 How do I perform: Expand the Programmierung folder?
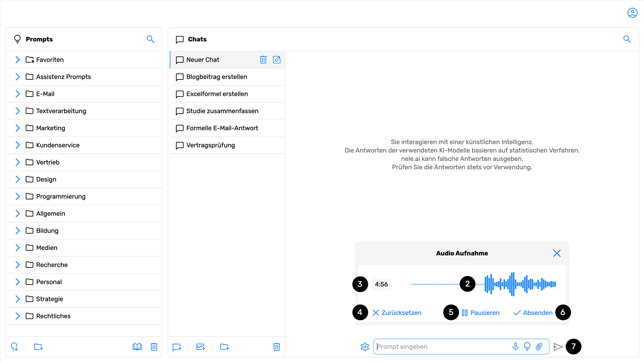(x=18, y=196)
